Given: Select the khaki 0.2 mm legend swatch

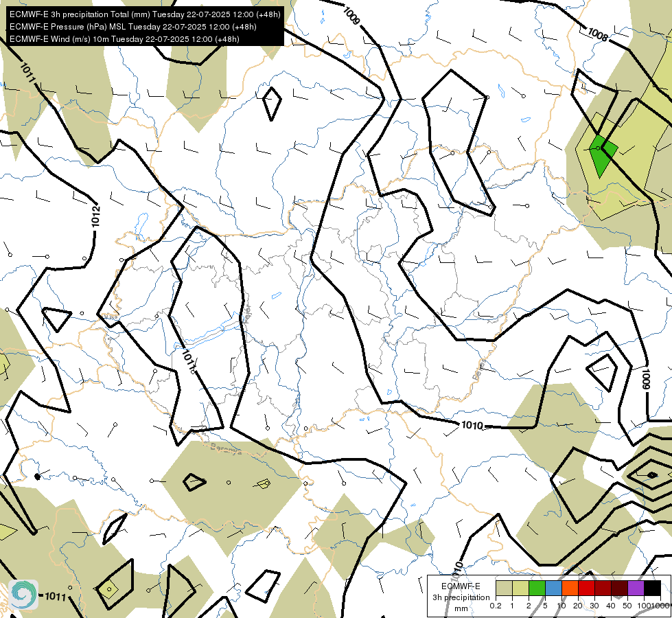Looking at the screenshot, I should [504, 588].
